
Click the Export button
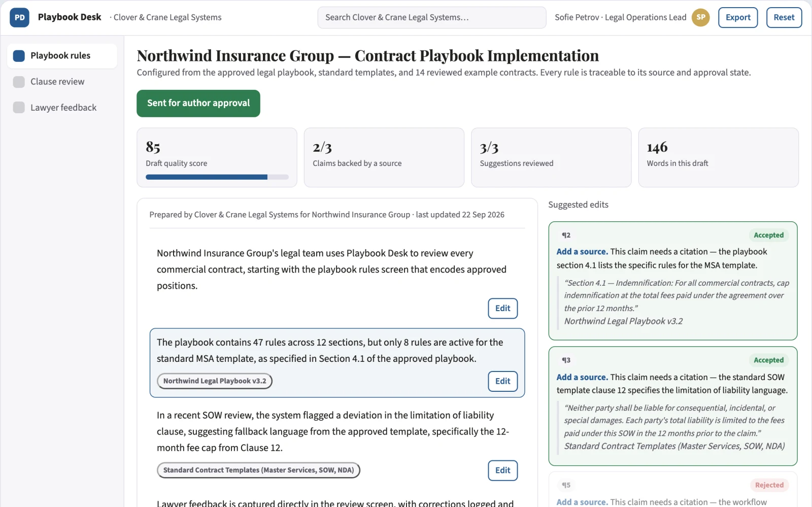tap(738, 17)
